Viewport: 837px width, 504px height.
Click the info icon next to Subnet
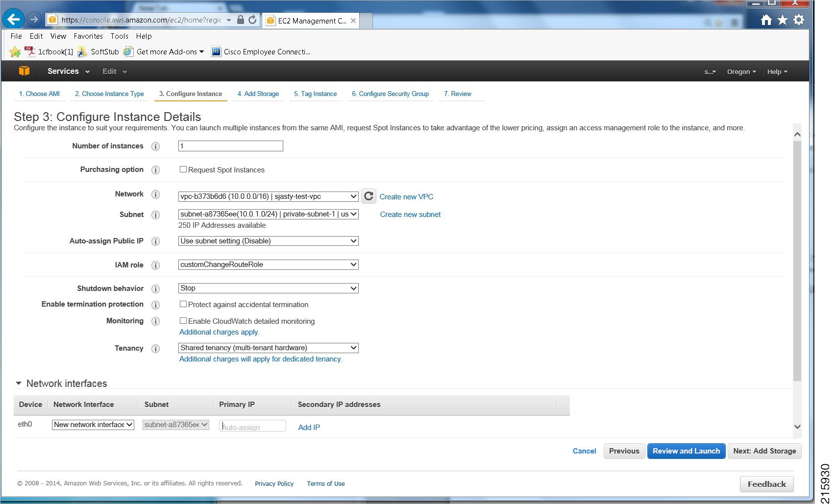155,215
